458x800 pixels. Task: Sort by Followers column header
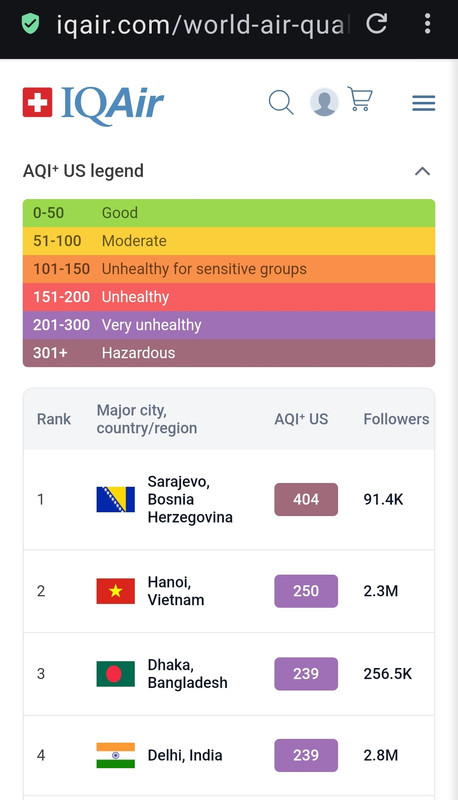tap(396, 419)
